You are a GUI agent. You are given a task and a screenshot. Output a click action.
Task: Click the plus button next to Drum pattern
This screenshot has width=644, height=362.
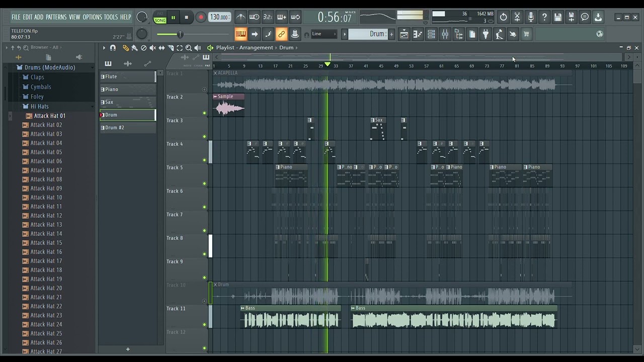(391, 34)
